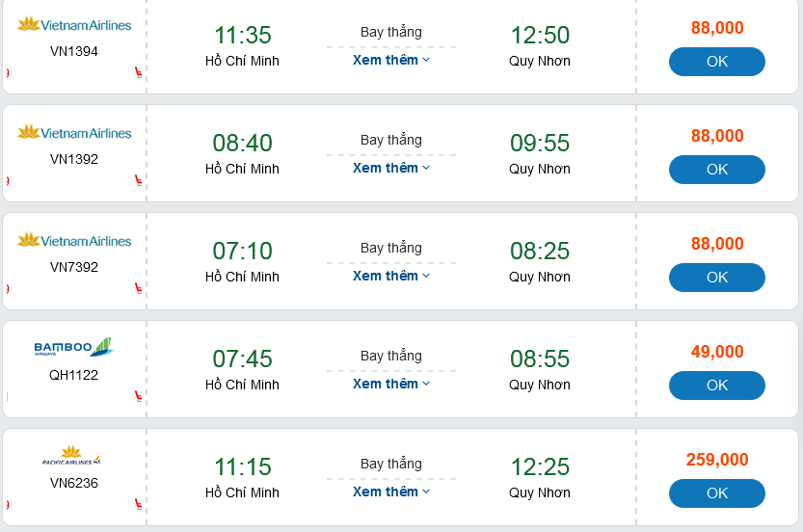Image resolution: width=803 pixels, height=532 pixels.
Task: Show more details for the 07:10 flight
Action: 390,276
